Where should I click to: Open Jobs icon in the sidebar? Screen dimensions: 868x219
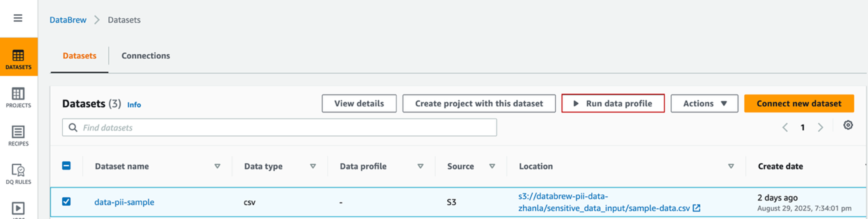click(x=18, y=208)
